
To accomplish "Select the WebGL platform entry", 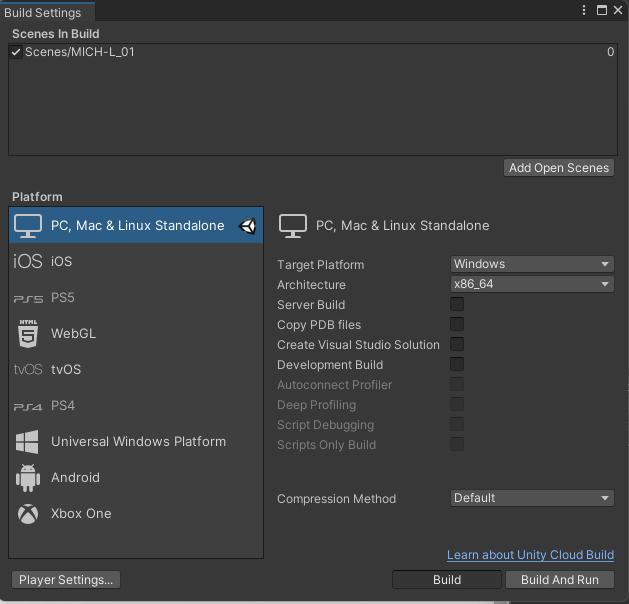I will [x=136, y=334].
